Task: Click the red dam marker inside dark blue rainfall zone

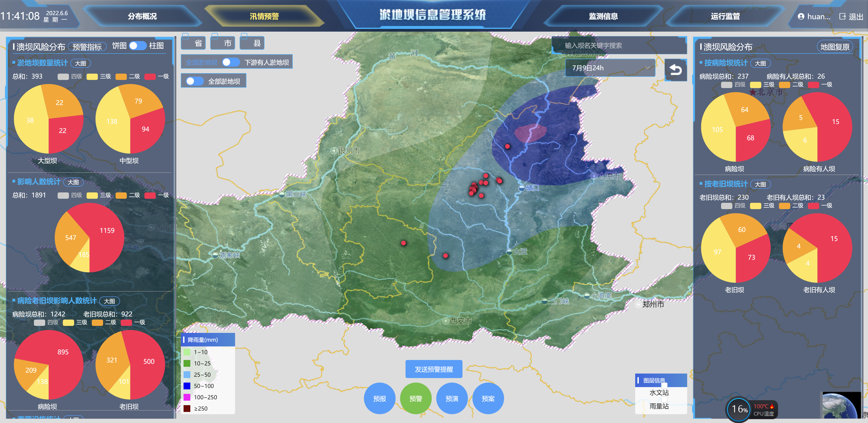Action: (507, 146)
